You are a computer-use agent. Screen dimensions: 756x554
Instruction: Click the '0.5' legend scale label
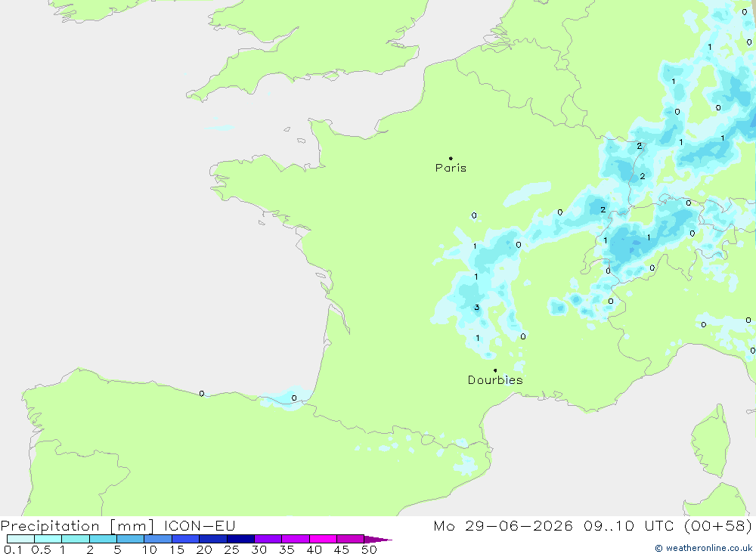41,549
